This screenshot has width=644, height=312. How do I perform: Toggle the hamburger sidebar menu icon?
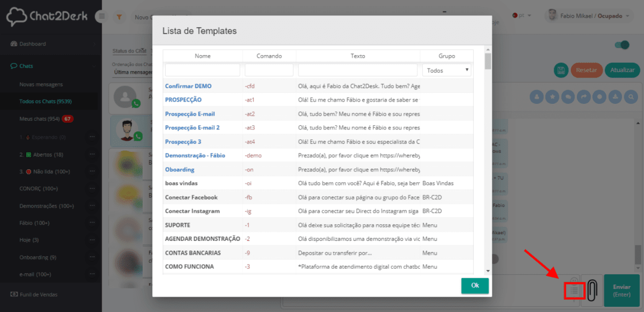[x=102, y=17]
